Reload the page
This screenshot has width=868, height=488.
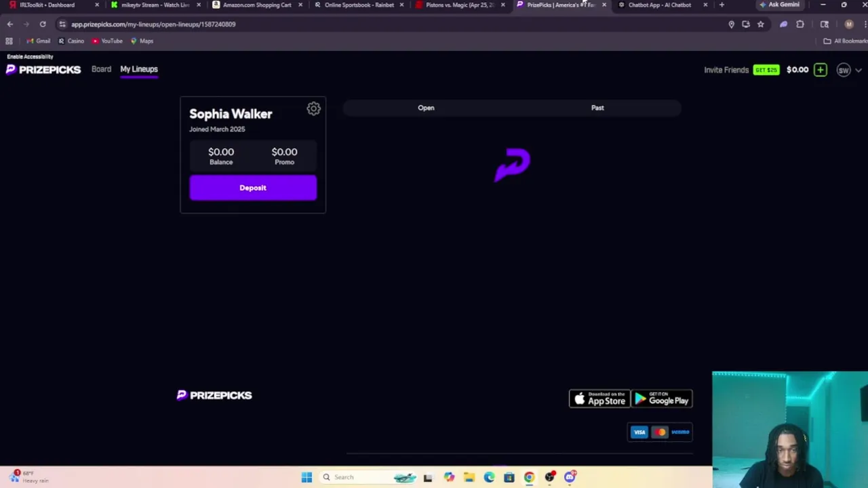pos(43,24)
